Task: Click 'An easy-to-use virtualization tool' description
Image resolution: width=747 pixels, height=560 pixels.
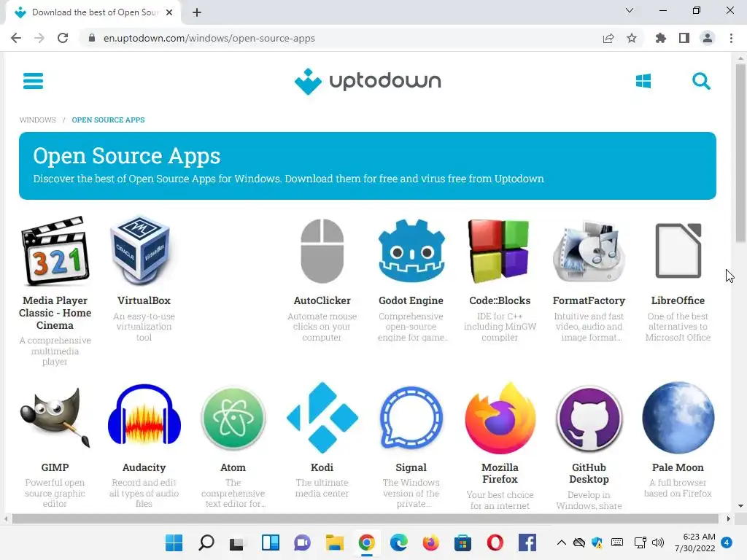Action: [x=144, y=327]
